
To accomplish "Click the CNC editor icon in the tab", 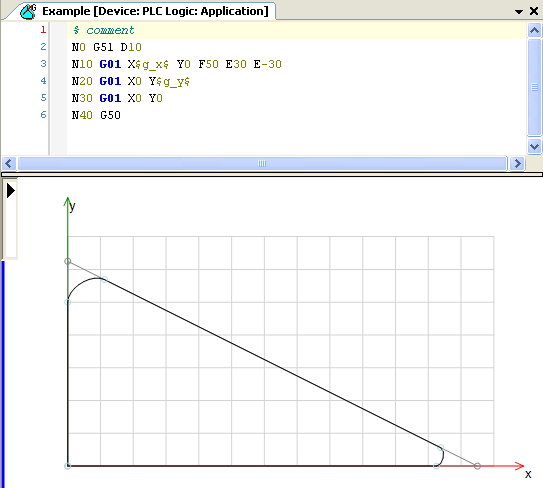I will (x=28, y=11).
